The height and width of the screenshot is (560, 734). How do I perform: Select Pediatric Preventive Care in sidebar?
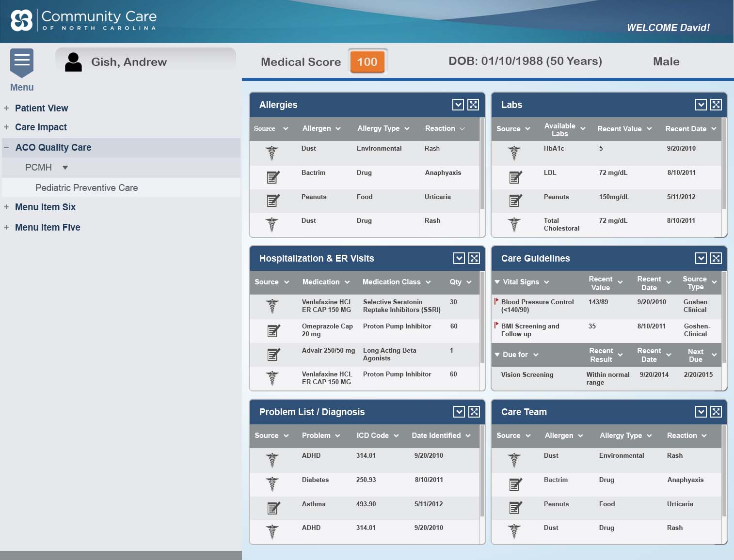pos(86,187)
